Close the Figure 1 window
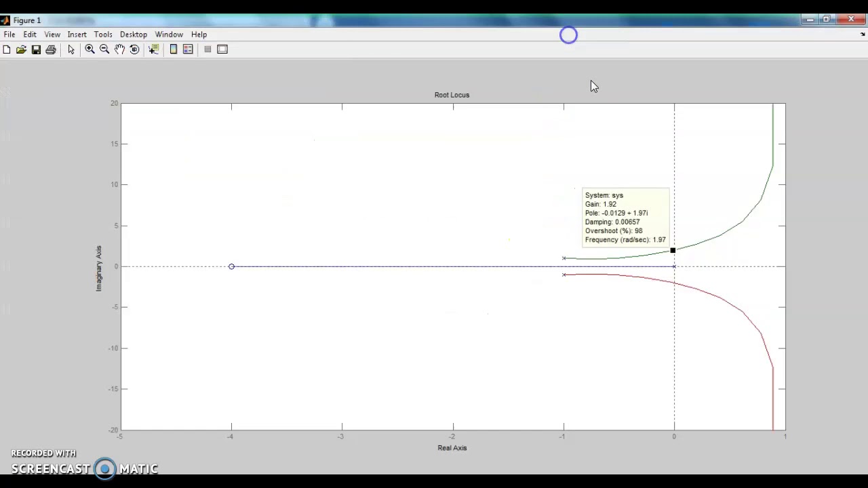 pos(851,20)
